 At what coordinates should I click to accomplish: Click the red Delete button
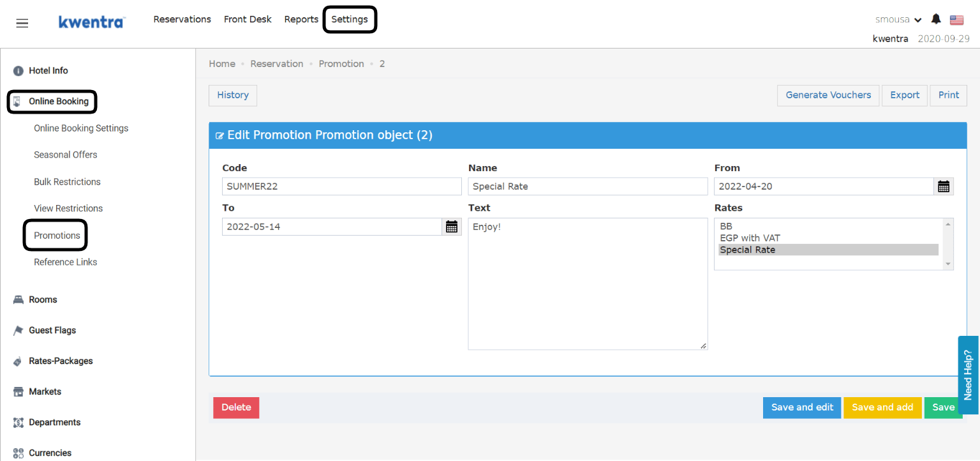coord(236,407)
